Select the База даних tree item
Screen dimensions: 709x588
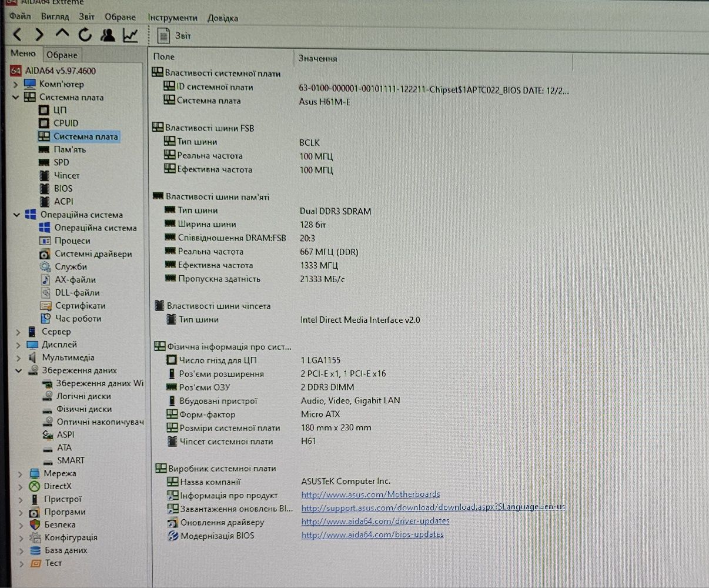click(66, 550)
